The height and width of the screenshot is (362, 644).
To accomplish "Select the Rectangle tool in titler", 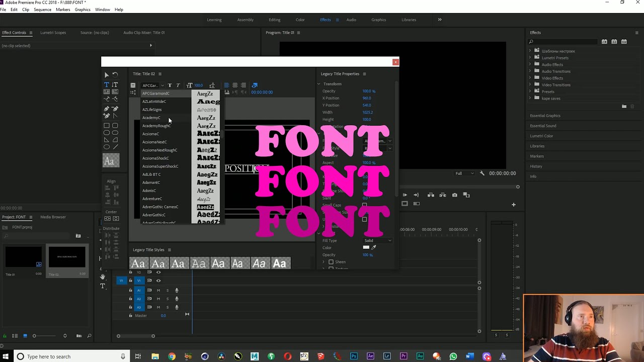I will [107, 126].
